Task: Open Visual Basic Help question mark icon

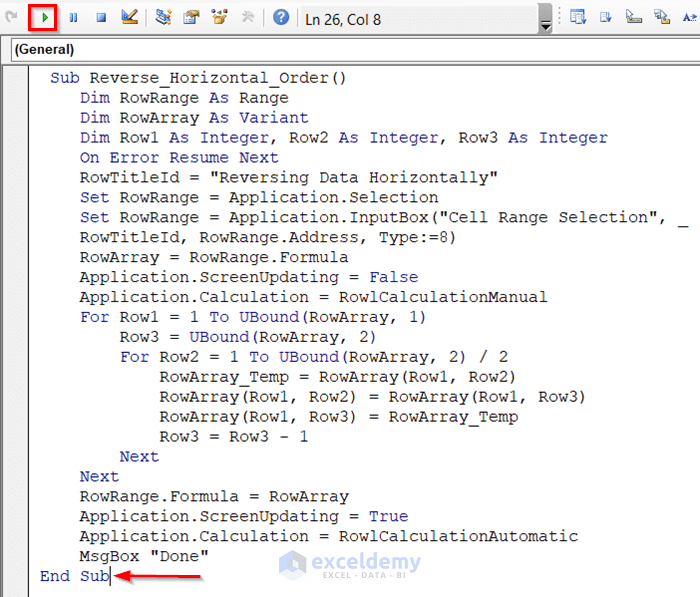Action: (x=281, y=17)
